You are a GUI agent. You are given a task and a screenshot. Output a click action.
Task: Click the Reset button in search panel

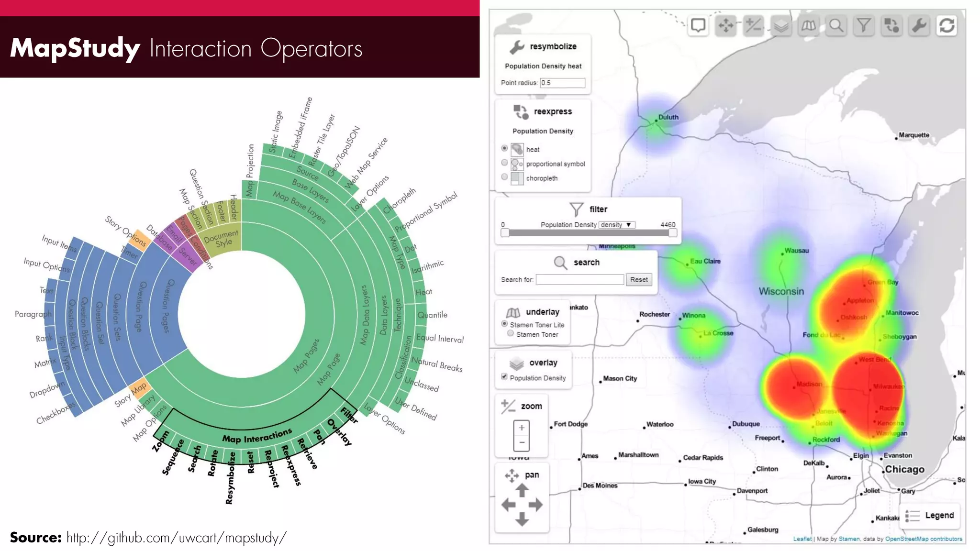(x=639, y=280)
